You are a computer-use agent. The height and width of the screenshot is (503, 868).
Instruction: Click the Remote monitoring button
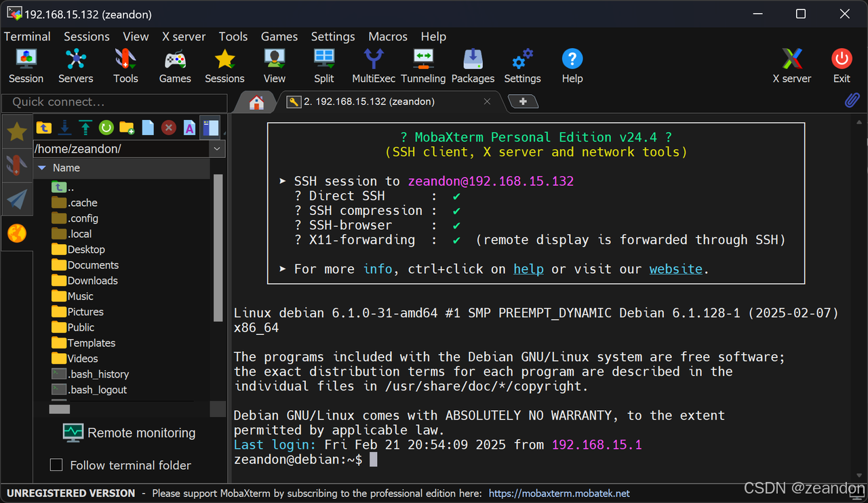129,432
